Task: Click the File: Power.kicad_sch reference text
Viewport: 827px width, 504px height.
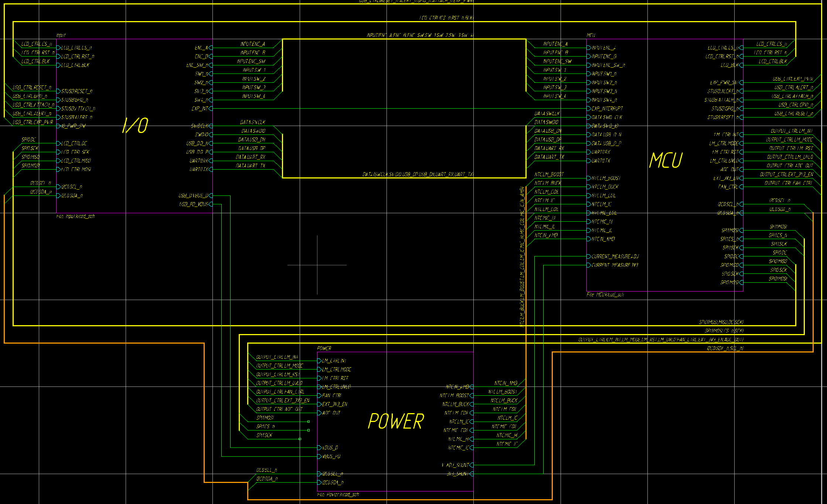Action: click(x=338, y=494)
